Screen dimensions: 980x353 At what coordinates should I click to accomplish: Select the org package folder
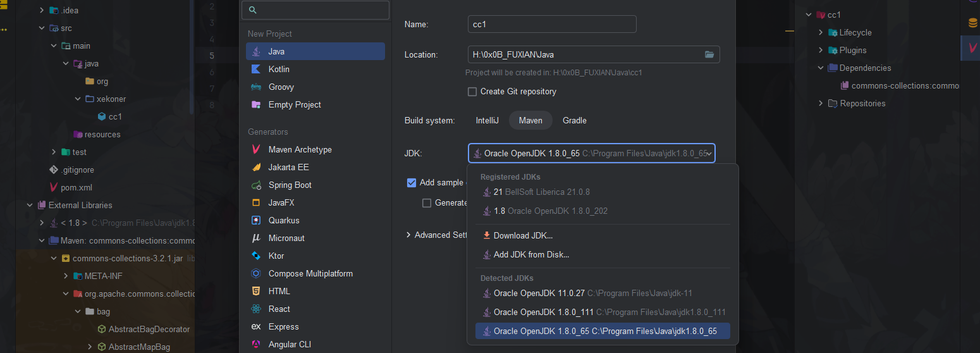[x=97, y=82]
